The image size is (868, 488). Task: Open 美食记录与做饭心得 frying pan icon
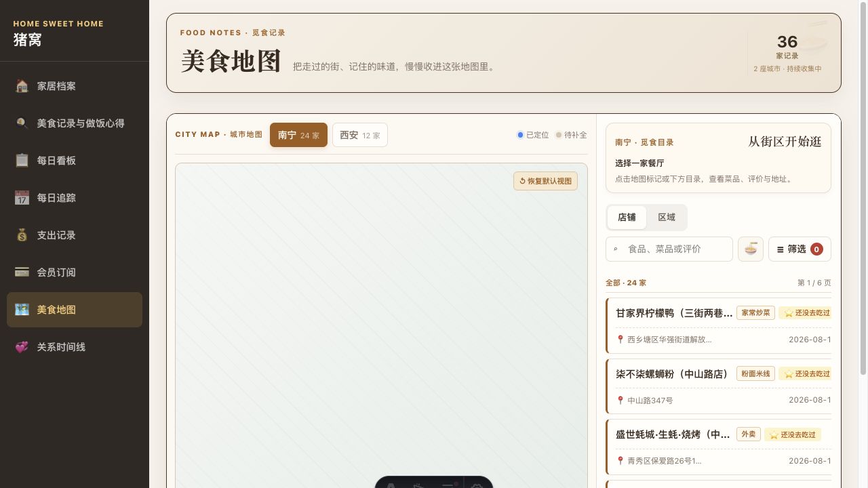22,123
